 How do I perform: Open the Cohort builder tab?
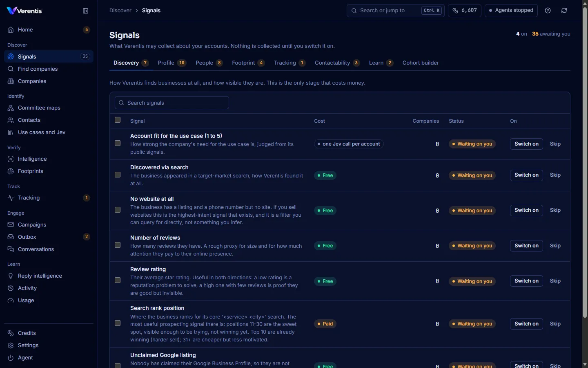(x=421, y=63)
